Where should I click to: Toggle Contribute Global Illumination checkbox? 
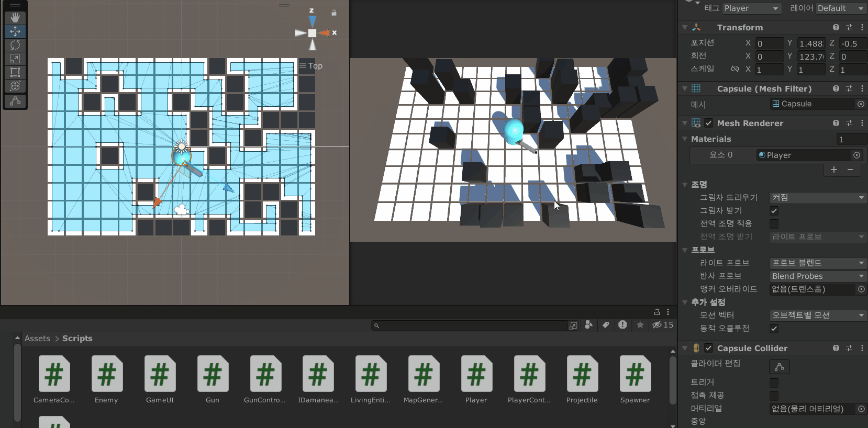[774, 224]
